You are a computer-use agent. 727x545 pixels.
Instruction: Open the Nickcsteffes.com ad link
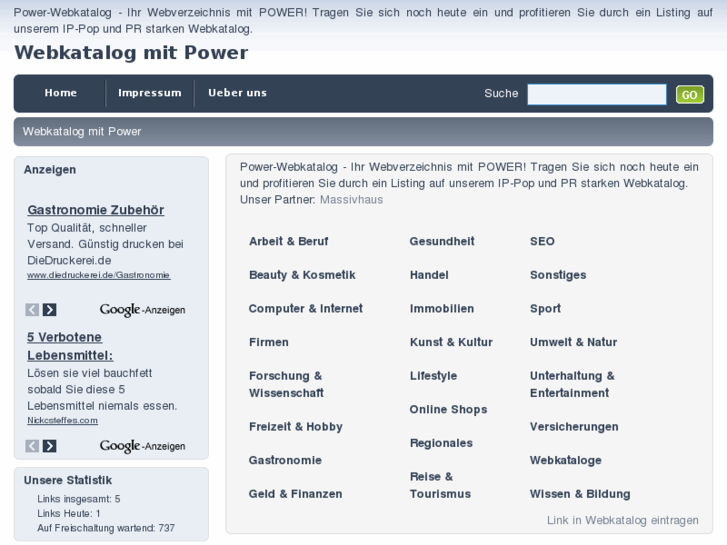tap(63, 420)
